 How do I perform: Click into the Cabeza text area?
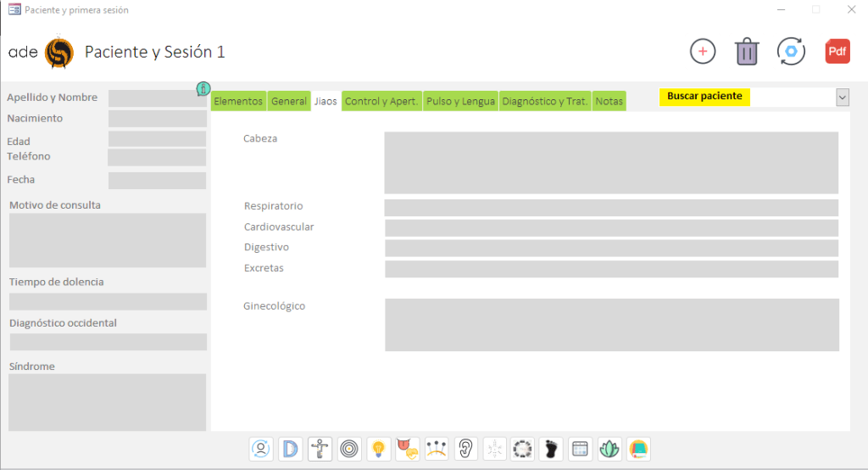pos(610,163)
